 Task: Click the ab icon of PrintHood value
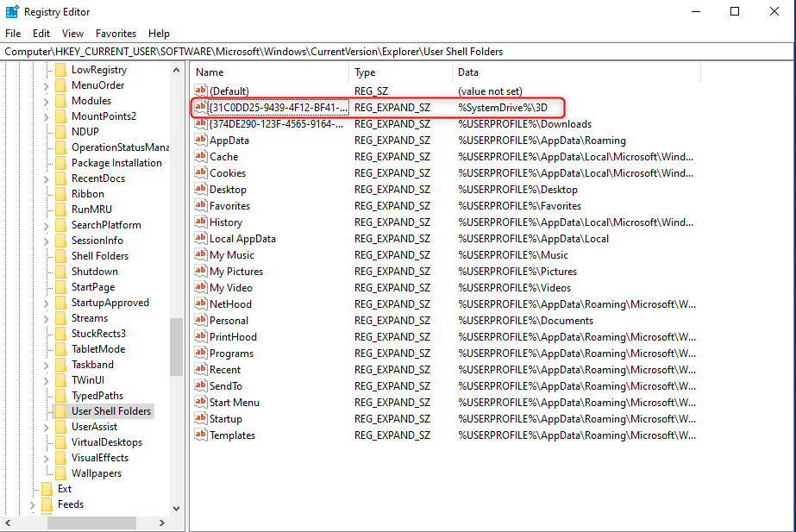pyautogui.click(x=201, y=336)
